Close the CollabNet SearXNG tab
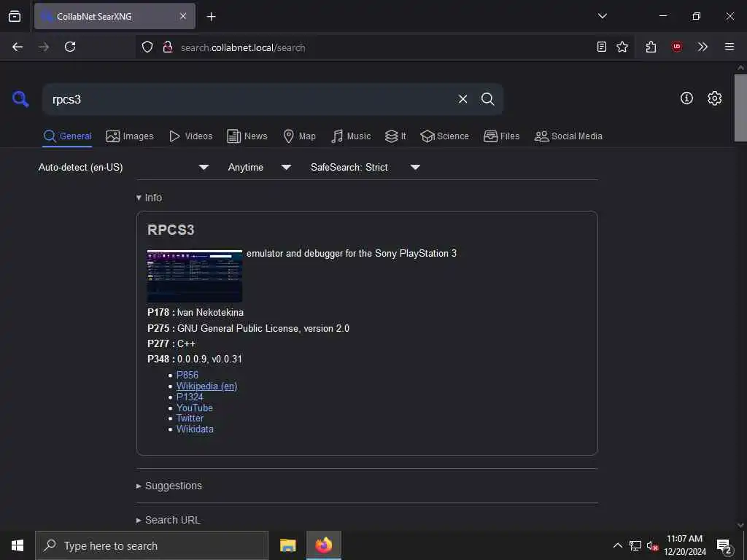This screenshot has width=747, height=560. (x=183, y=16)
